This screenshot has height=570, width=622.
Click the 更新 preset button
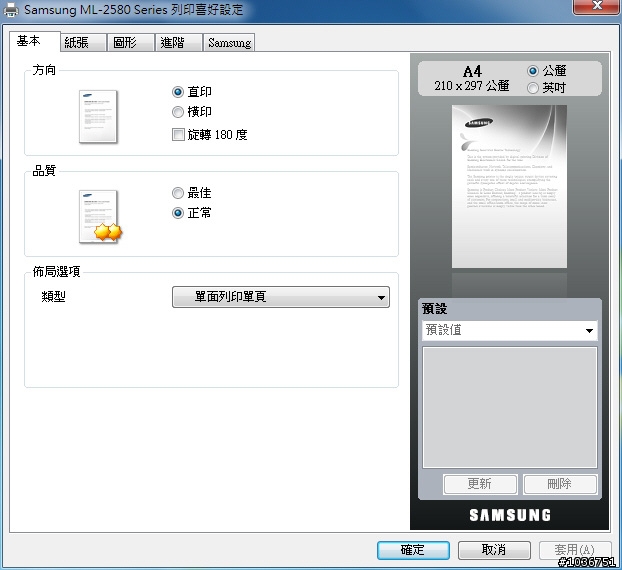pyautogui.click(x=480, y=484)
